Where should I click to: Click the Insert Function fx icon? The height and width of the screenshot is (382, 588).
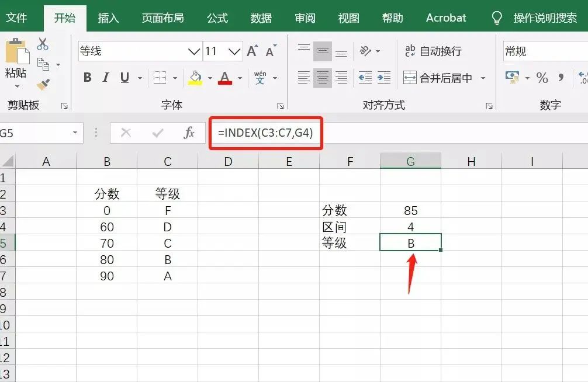coord(187,133)
